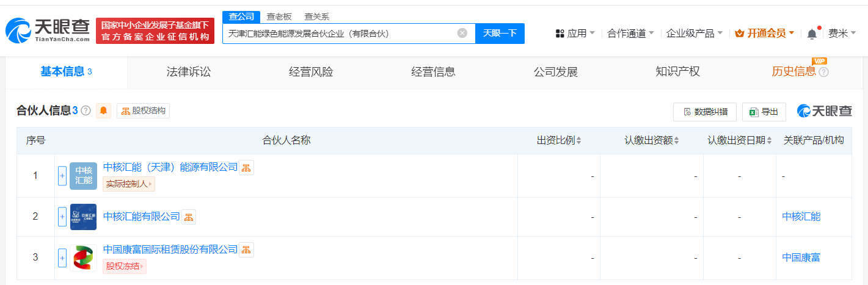Open the 应用 dropdown
The height and width of the screenshot is (285, 868).
point(575,33)
